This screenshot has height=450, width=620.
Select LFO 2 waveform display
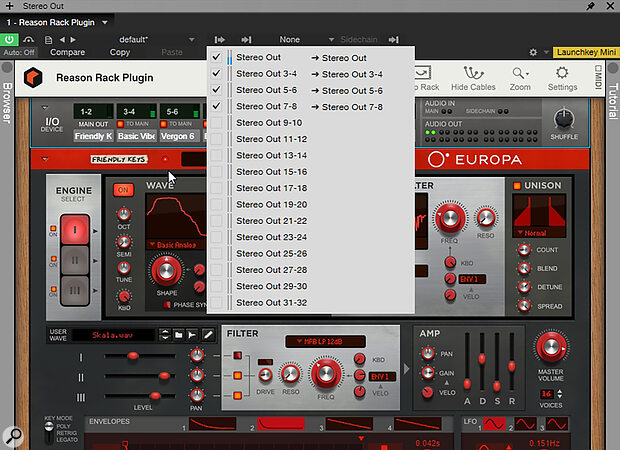(x=525, y=424)
